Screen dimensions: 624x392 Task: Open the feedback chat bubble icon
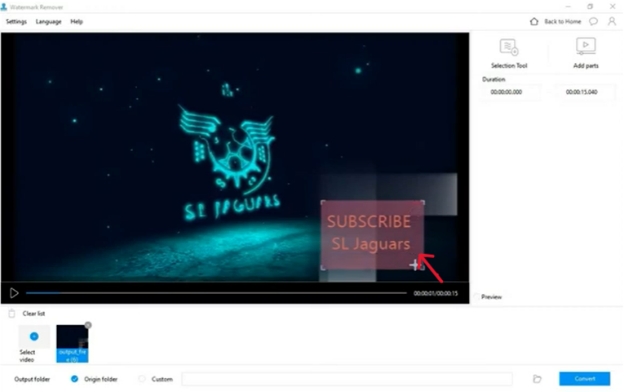click(x=593, y=21)
